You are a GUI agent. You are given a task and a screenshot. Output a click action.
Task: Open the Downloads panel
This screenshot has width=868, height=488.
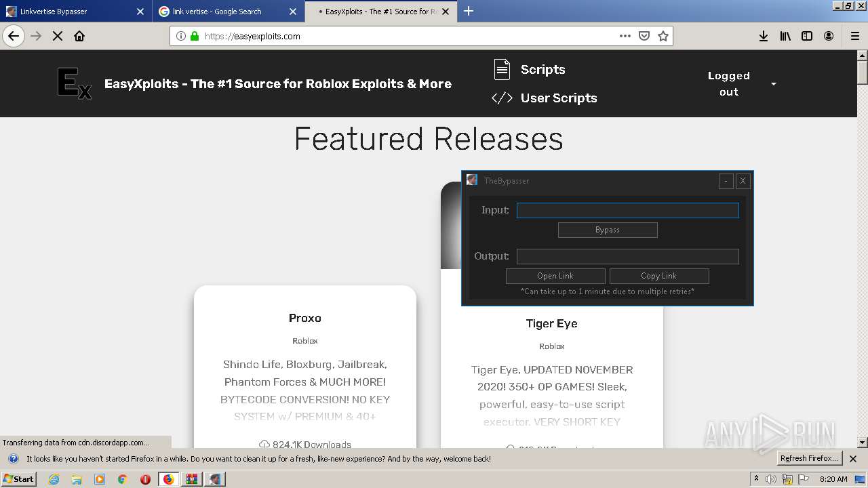[764, 36]
